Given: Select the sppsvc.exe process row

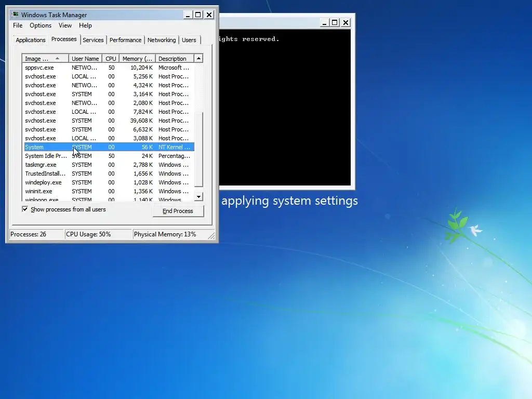Looking at the screenshot, I should 108,68.
